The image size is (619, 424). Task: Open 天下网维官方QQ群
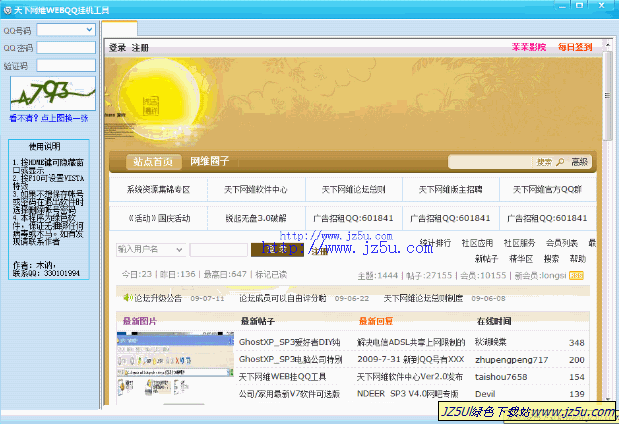point(547,190)
